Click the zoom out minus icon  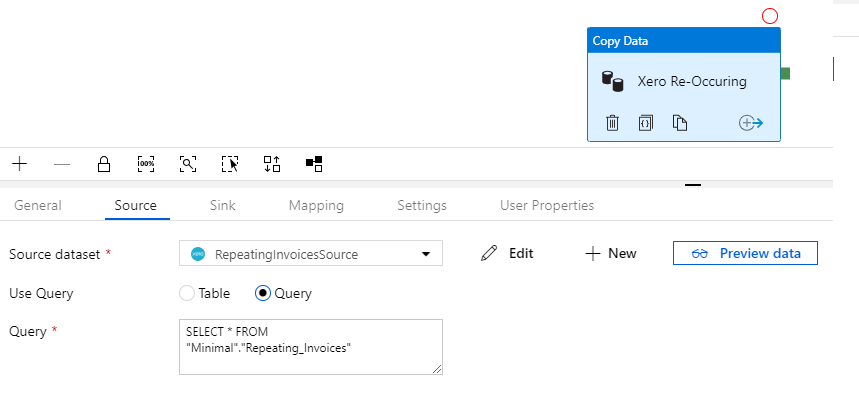[62, 164]
